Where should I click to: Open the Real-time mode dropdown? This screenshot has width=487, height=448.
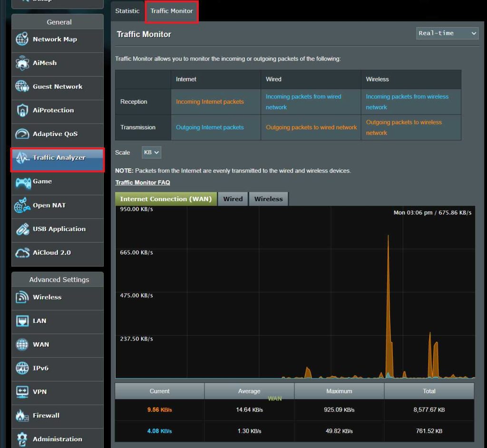tap(447, 33)
